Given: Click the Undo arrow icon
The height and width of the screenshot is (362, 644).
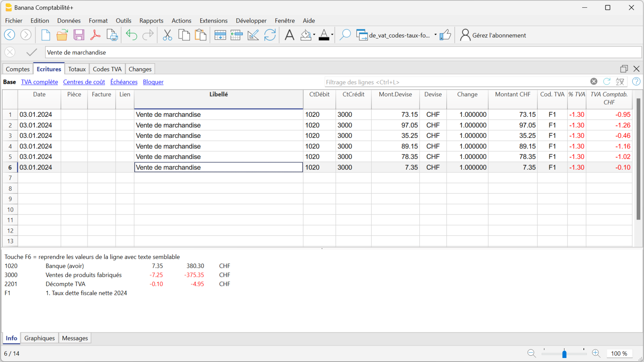Looking at the screenshot, I should pos(131,35).
